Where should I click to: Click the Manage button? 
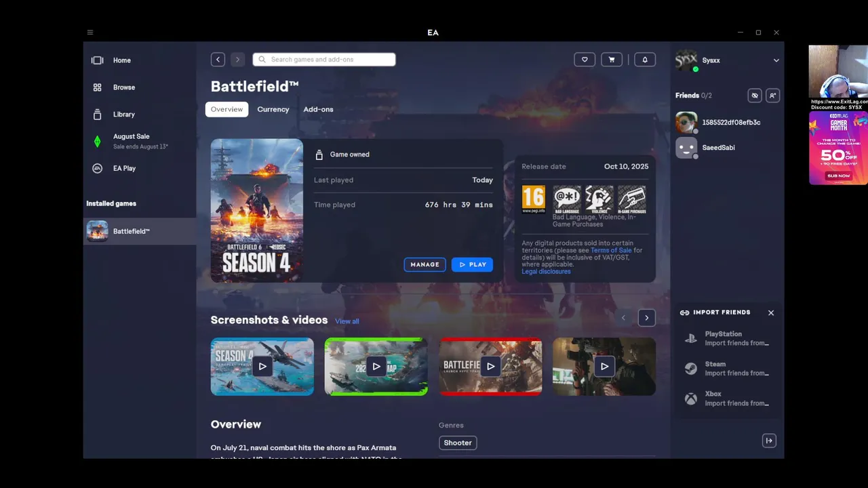pos(425,264)
